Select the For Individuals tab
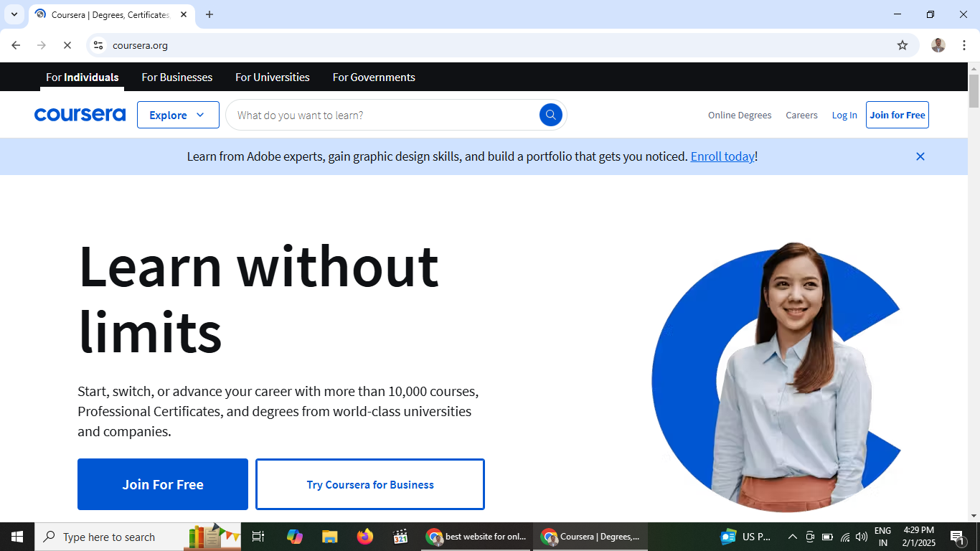The width and height of the screenshot is (980, 551). click(82, 77)
